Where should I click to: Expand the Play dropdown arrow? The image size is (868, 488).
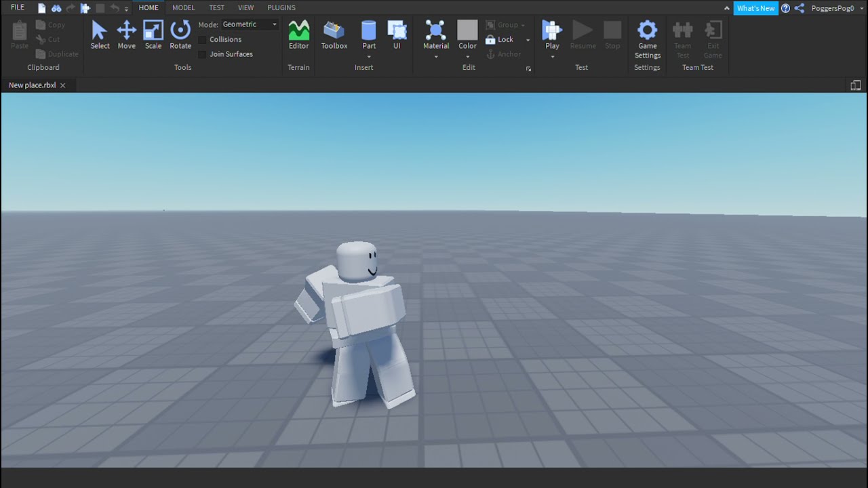(x=552, y=57)
